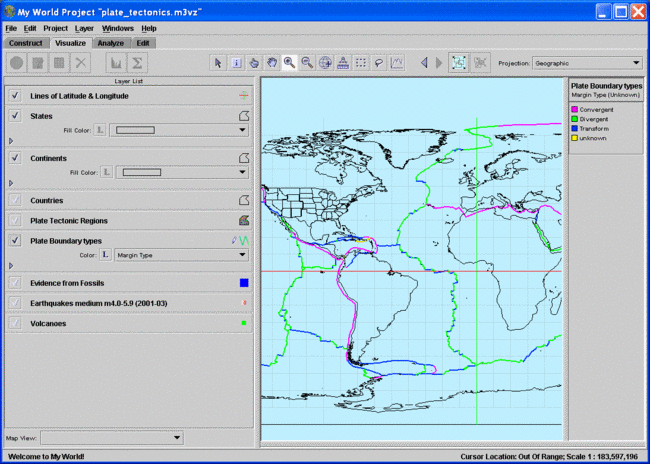Open the Margin Type color dropdown
Viewport: 650px width, 464px height.
tap(180, 255)
